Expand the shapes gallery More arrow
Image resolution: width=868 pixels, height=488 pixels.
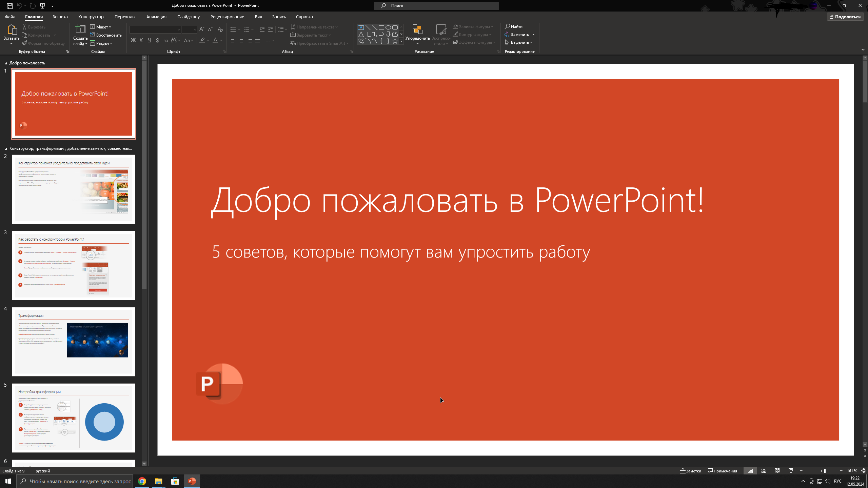401,41
